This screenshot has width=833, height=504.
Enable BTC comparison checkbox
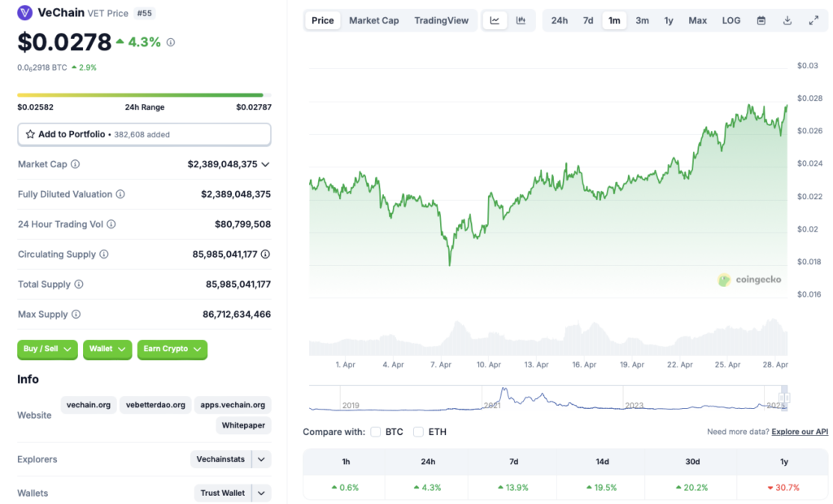tap(376, 432)
